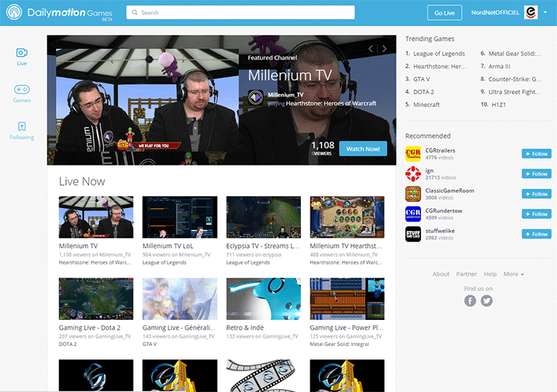Open the Eclypsia TV stream thumbnail
Viewport: 557px width, 392px height.
(263, 217)
